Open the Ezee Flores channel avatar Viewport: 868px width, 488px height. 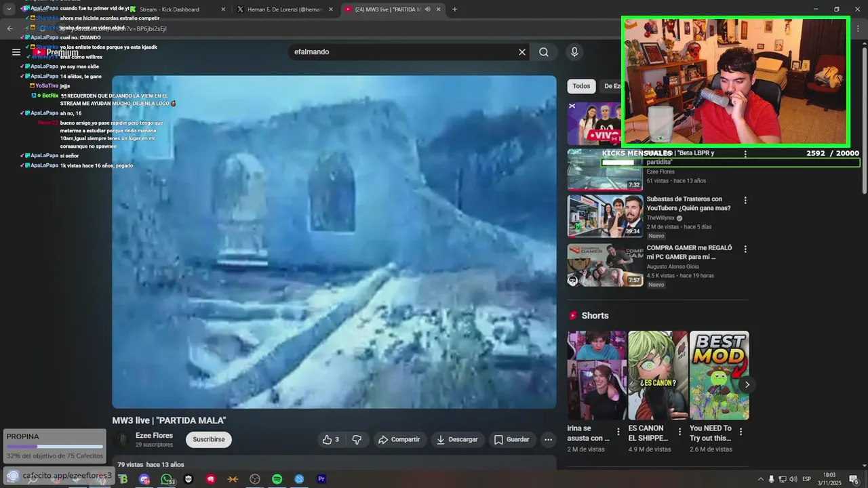122,440
